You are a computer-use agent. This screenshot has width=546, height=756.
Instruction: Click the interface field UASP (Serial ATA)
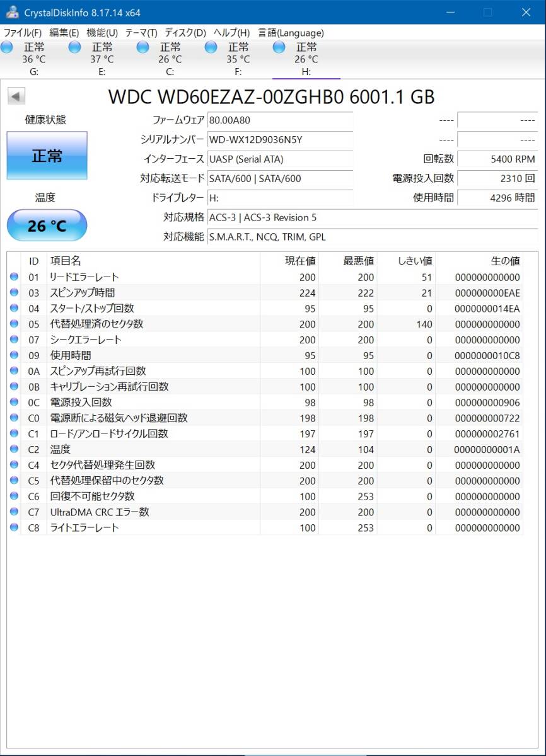[280, 159]
